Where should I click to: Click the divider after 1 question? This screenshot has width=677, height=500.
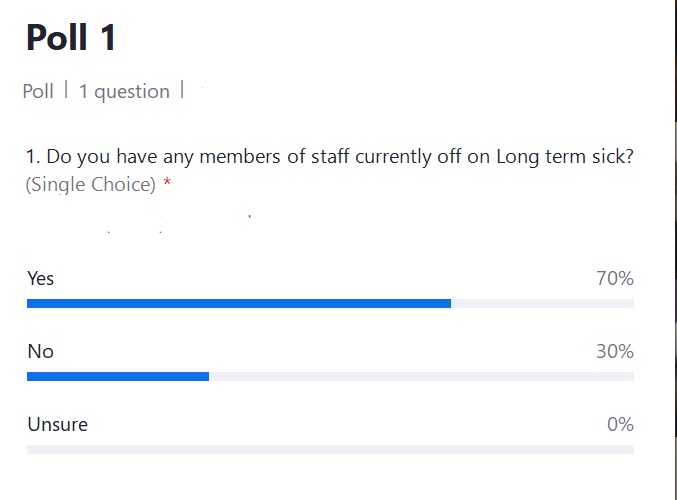click(182, 89)
